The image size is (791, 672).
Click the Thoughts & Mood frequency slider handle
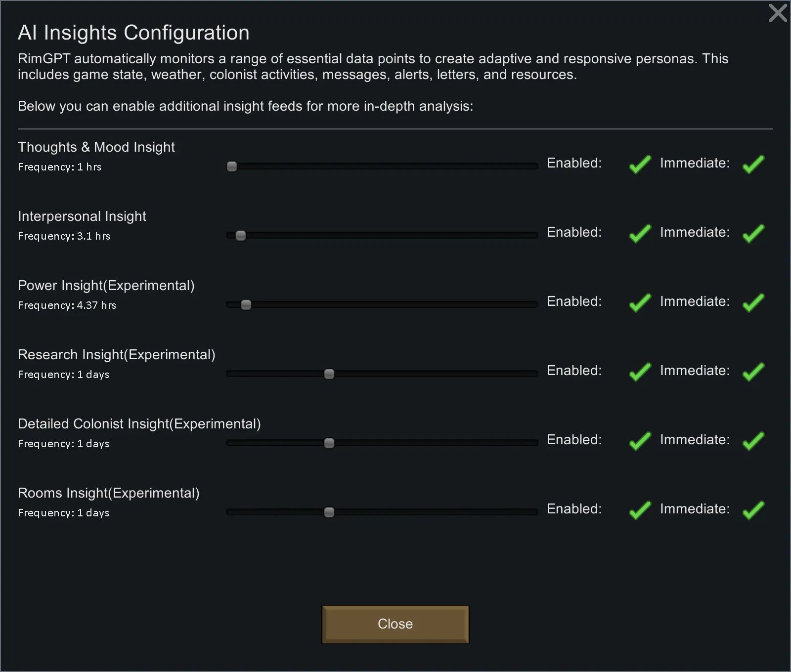point(232,167)
